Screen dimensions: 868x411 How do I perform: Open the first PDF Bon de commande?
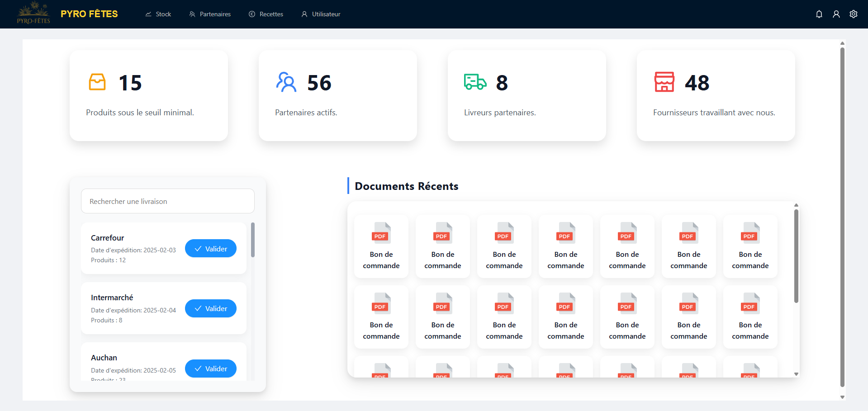381,246
